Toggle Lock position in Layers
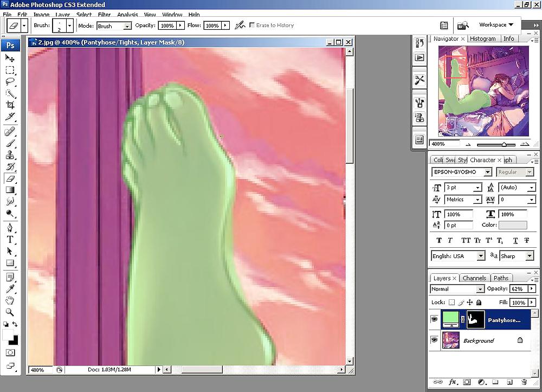Viewport: 542px width, 392px height. [469, 303]
